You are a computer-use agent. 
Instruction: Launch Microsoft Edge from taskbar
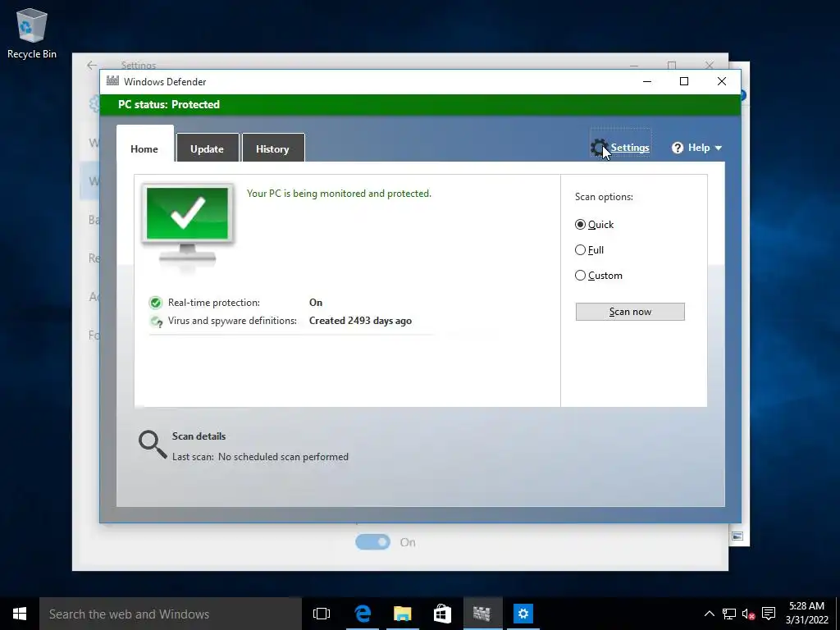pos(363,614)
